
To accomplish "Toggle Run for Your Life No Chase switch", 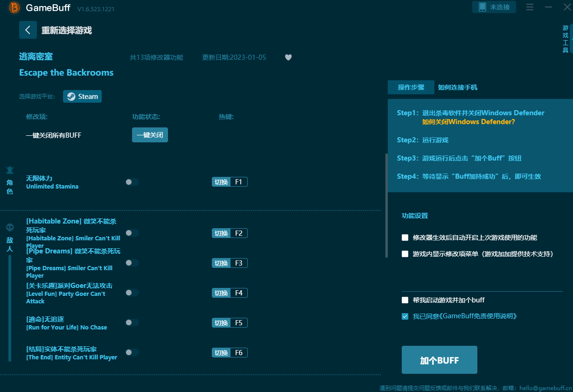I will coord(132,322).
